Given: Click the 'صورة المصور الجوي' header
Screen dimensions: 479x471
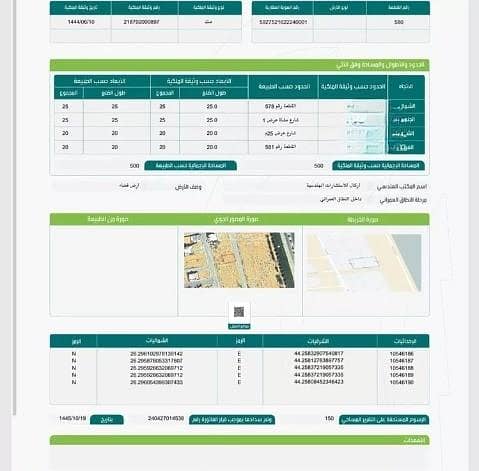Looking at the screenshot, I should pyautogui.click(x=236, y=219).
